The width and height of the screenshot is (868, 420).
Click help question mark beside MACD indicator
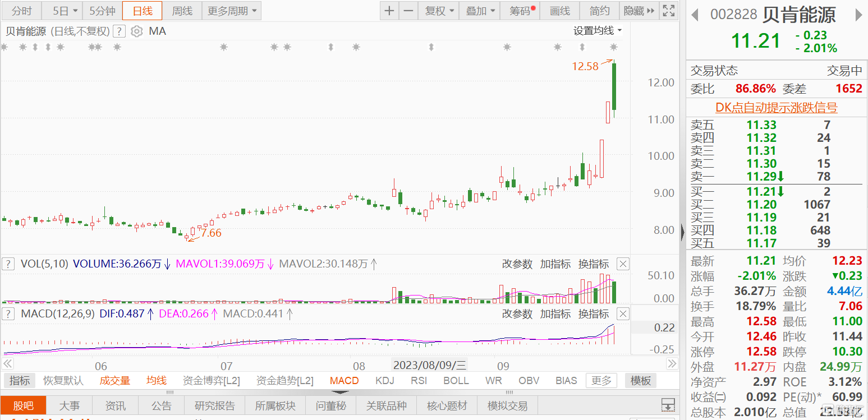pyautogui.click(x=8, y=313)
